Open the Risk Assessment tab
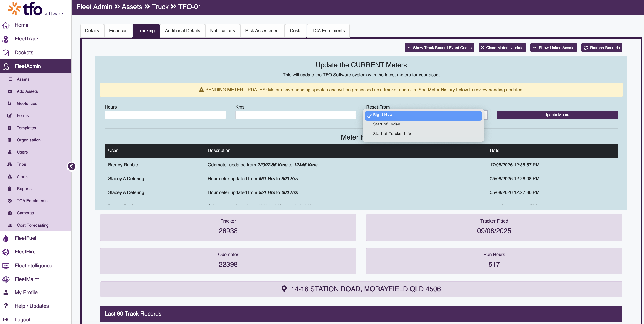 pos(263,31)
